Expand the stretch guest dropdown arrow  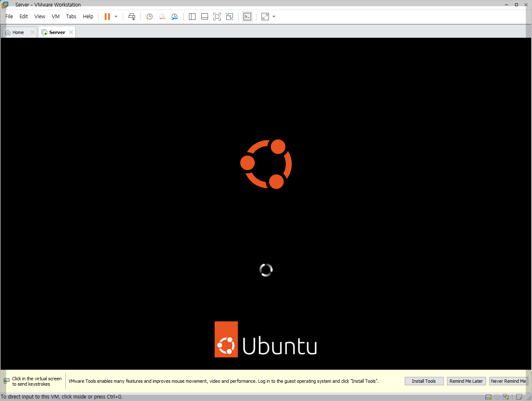274,17
